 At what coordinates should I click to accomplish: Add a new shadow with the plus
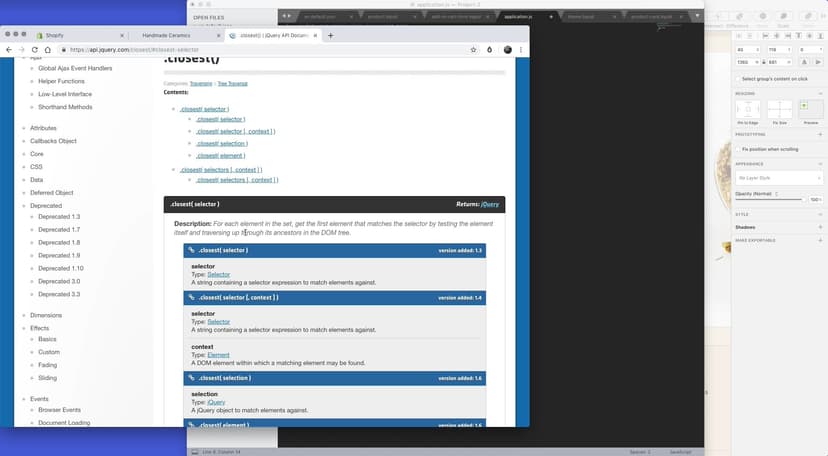[820, 227]
